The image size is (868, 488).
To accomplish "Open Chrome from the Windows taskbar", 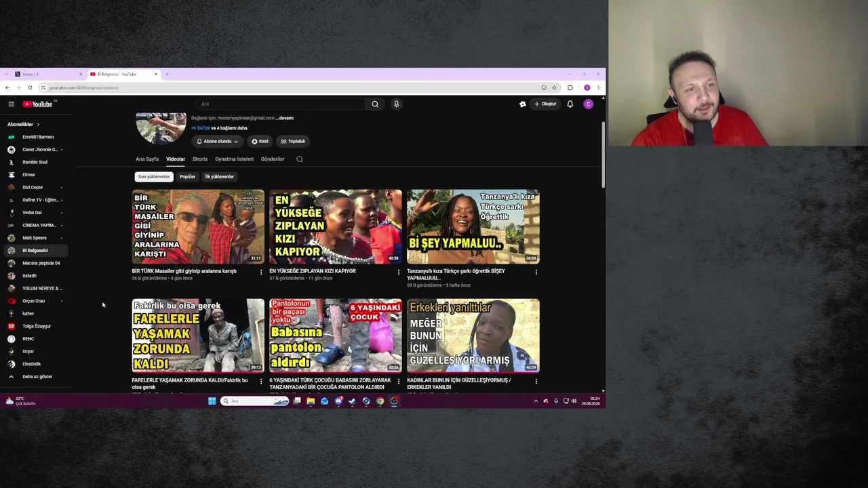I will (380, 401).
